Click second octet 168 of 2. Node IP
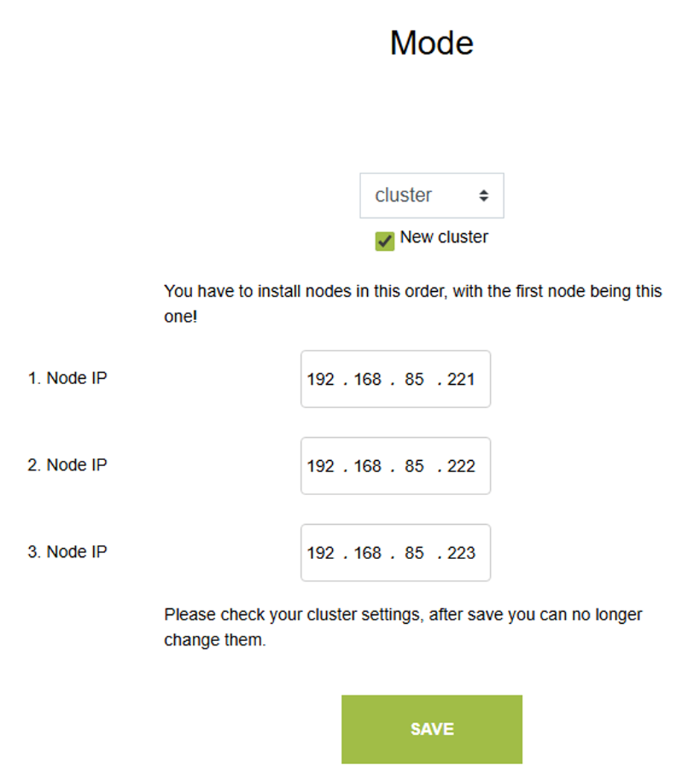The image size is (700, 781). click(368, 466)
